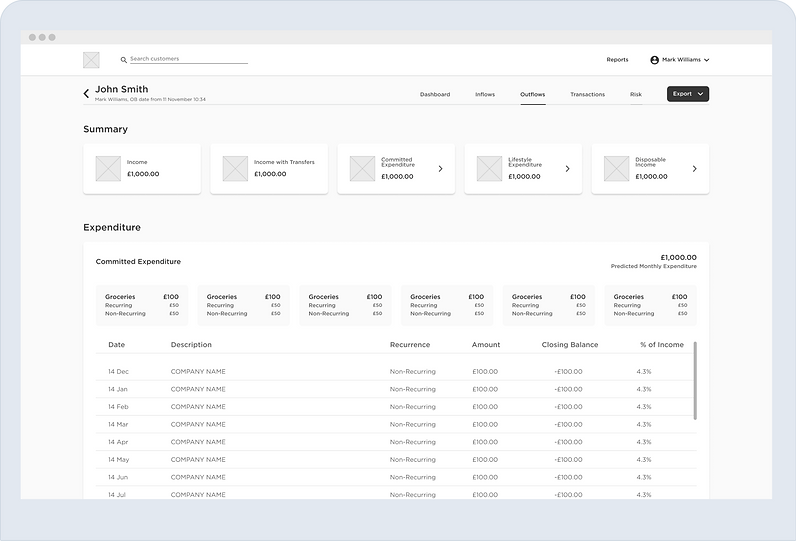
Task: Click the % of Income column header
Action: (662, 345)
